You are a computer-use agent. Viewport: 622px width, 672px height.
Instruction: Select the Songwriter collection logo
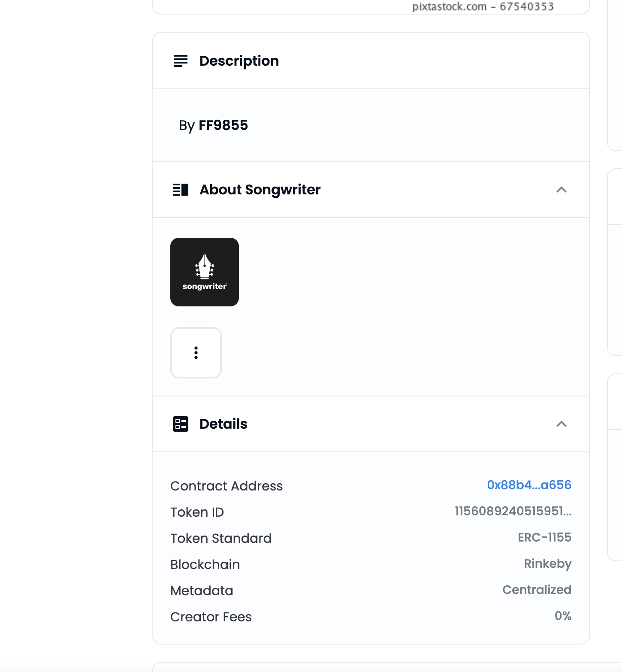[205, 272]
